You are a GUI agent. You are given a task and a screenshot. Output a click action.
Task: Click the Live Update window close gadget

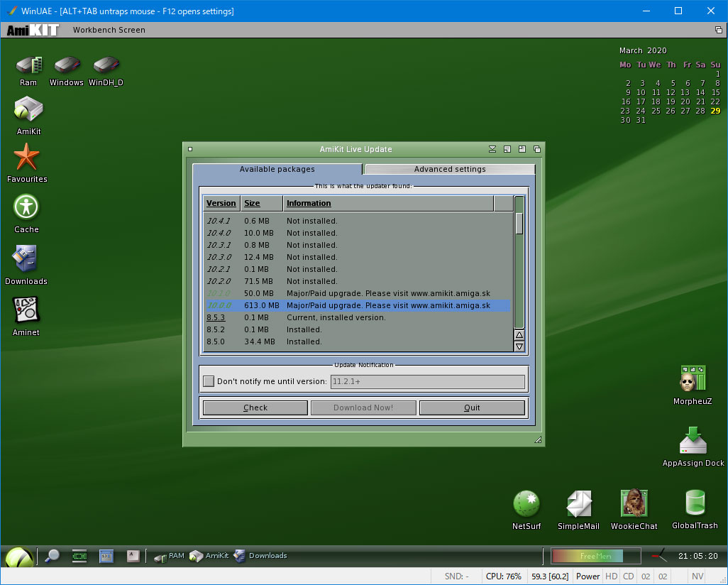coord(190,149)
